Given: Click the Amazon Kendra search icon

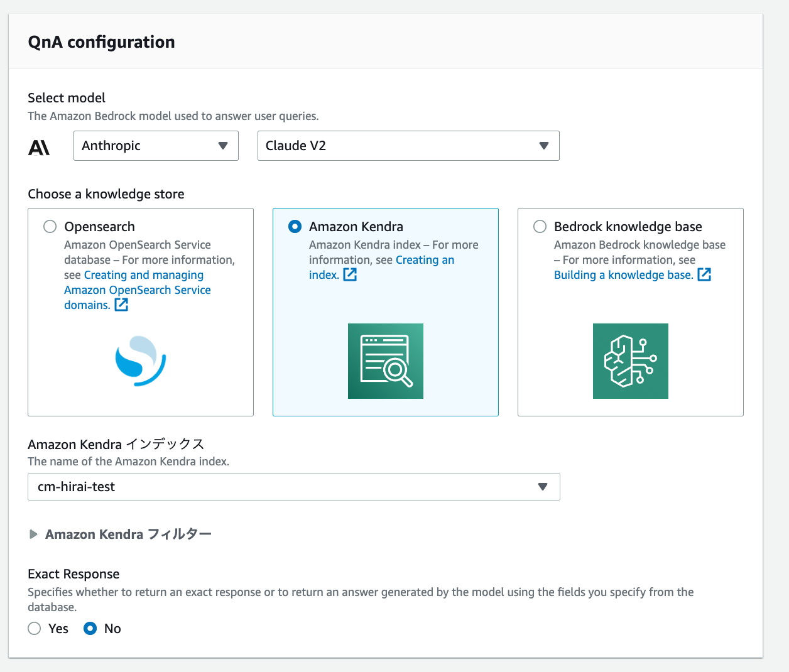Looking at the screenshot, I should [x=385, y=361].
